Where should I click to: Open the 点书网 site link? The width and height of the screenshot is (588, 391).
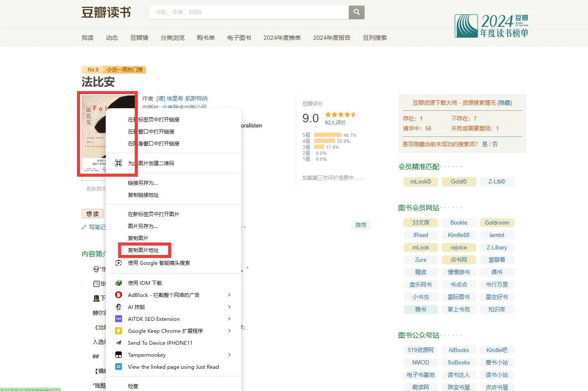pyautogui.click(x=459, y=260)
